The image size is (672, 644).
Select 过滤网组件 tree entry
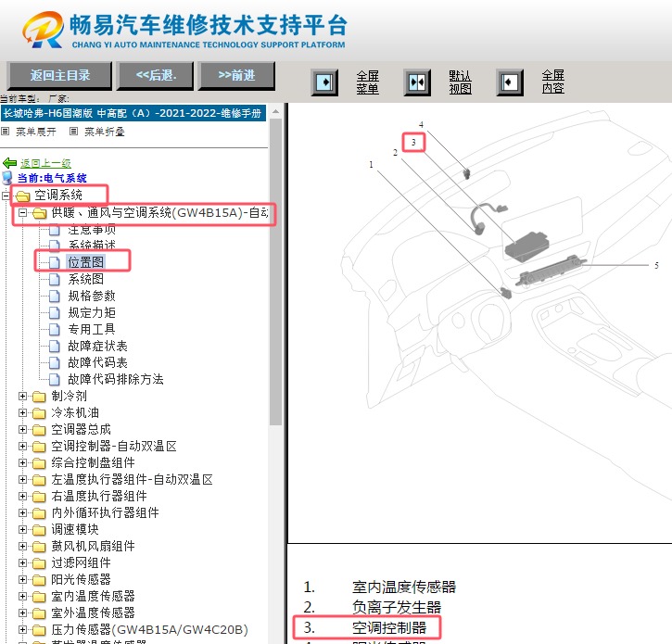click(81, 563)
